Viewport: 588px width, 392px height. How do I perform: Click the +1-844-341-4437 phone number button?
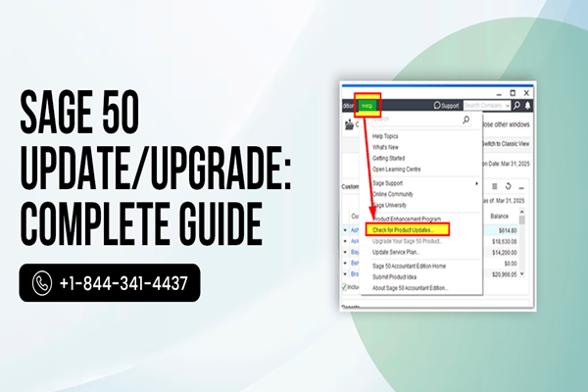point(110,283)
